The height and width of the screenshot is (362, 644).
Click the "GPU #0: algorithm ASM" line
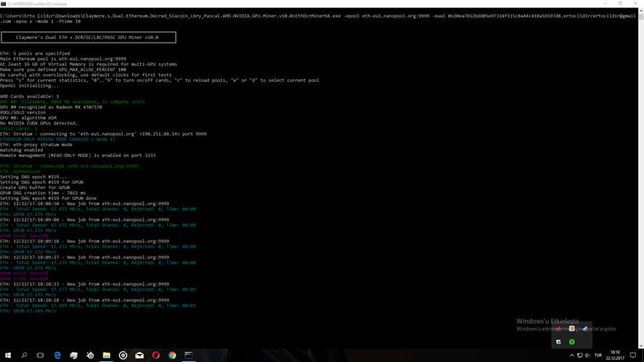[x=28, y=118]
